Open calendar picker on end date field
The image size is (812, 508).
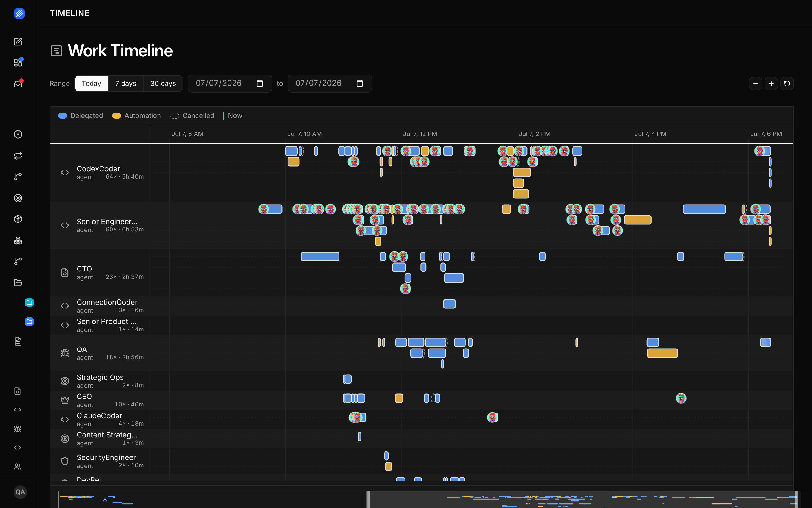coord(360,83)
